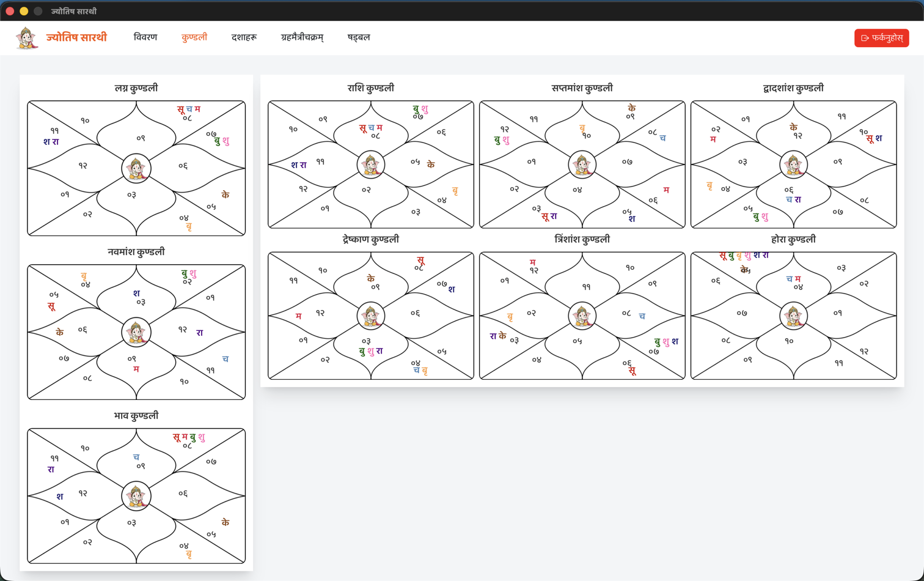Viewport: 924px width, 581px height.
Task: Click च बृ in द्रेष्काण कुण्डली
Action: 420,371
